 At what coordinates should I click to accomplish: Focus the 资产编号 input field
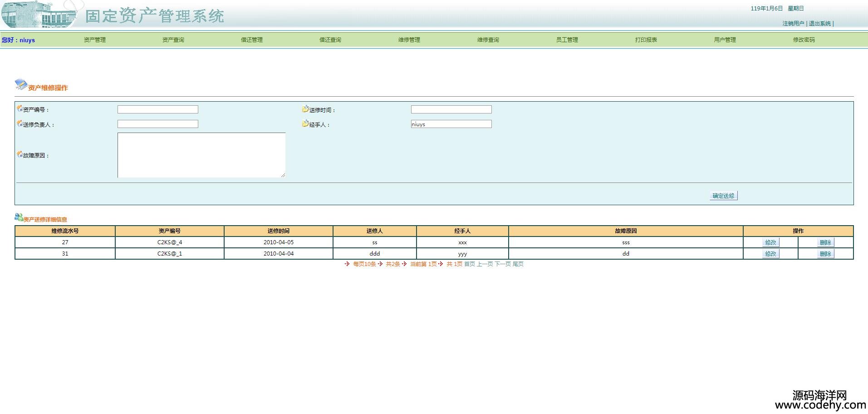[157, 109]
